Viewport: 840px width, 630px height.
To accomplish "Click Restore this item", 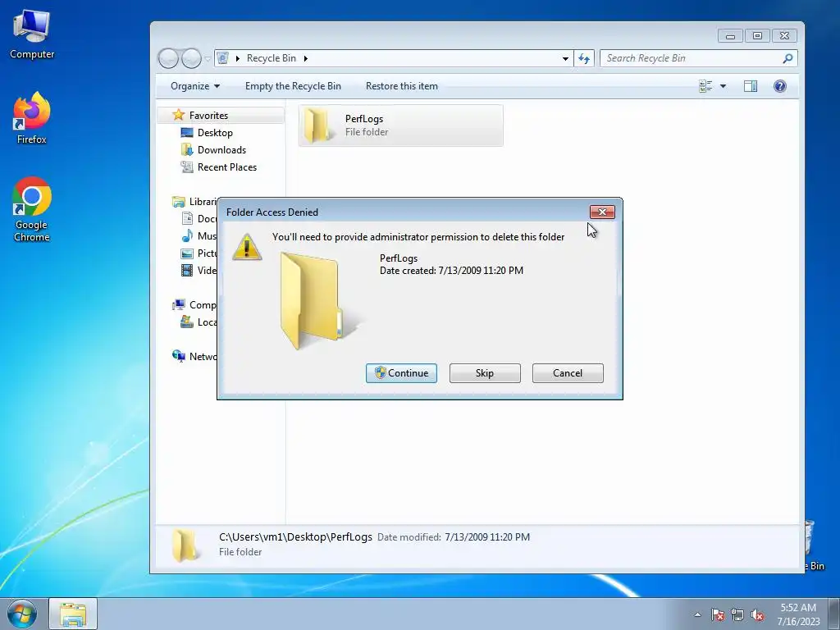I will click(x=402, y=86).
